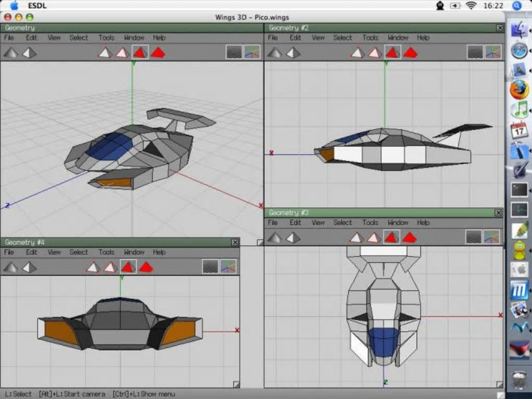The width and height of the screenshot is (532, 399).
Task: Select vertex mode in Geometry #2 toolbar
Action: (x=357, y=53)
